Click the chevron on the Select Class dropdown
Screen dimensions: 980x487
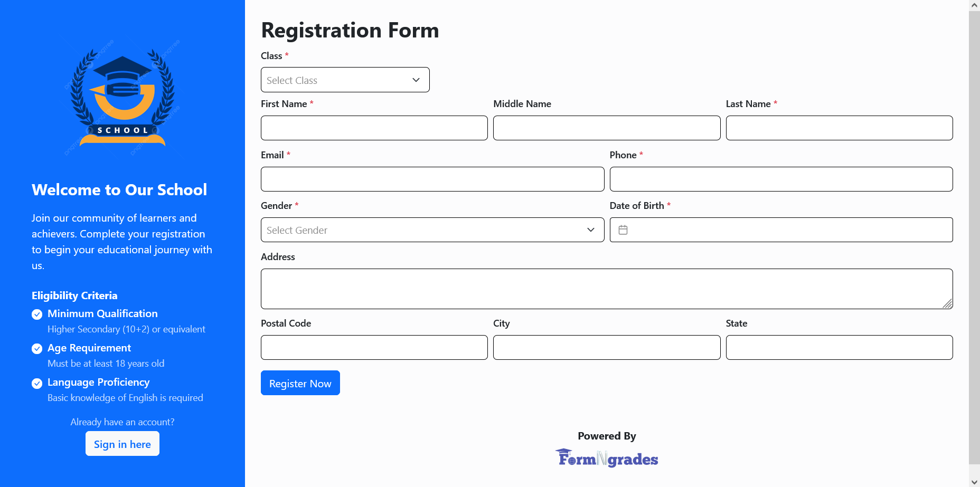[416, 80]
